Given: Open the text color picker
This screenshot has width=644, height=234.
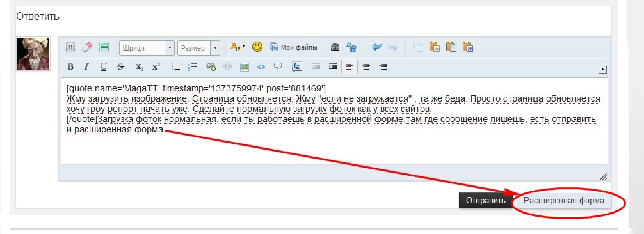Looking at the screenshot, I should click(237, 47).
